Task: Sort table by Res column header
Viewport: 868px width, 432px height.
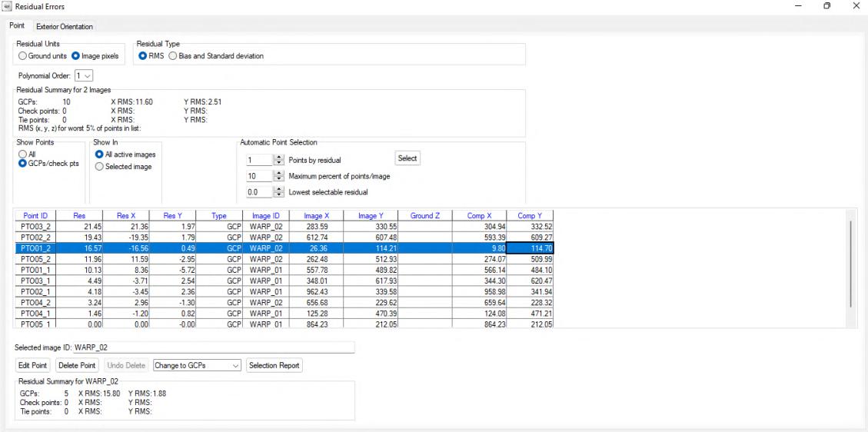Action: pyautogui.click(x=80, y=216)
